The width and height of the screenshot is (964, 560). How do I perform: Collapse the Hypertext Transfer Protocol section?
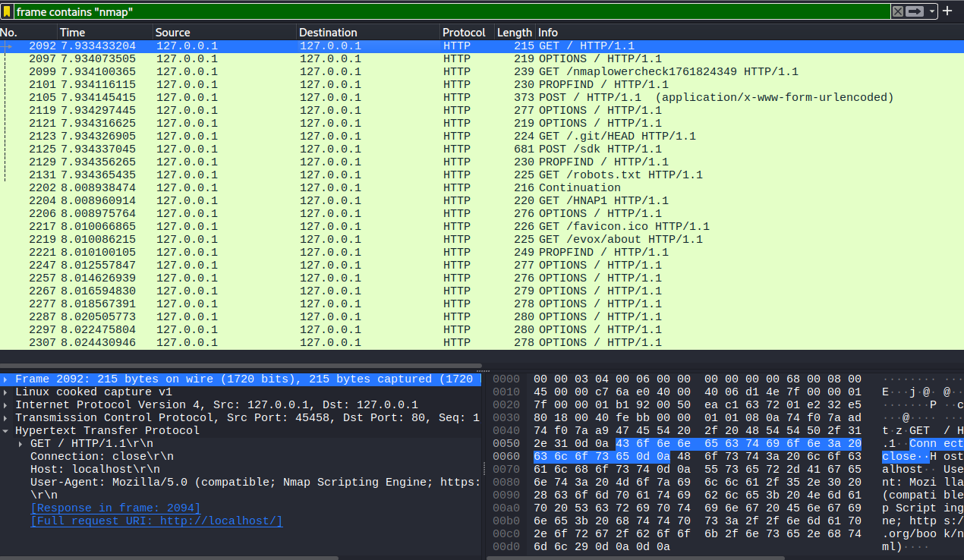pos(6,431)
